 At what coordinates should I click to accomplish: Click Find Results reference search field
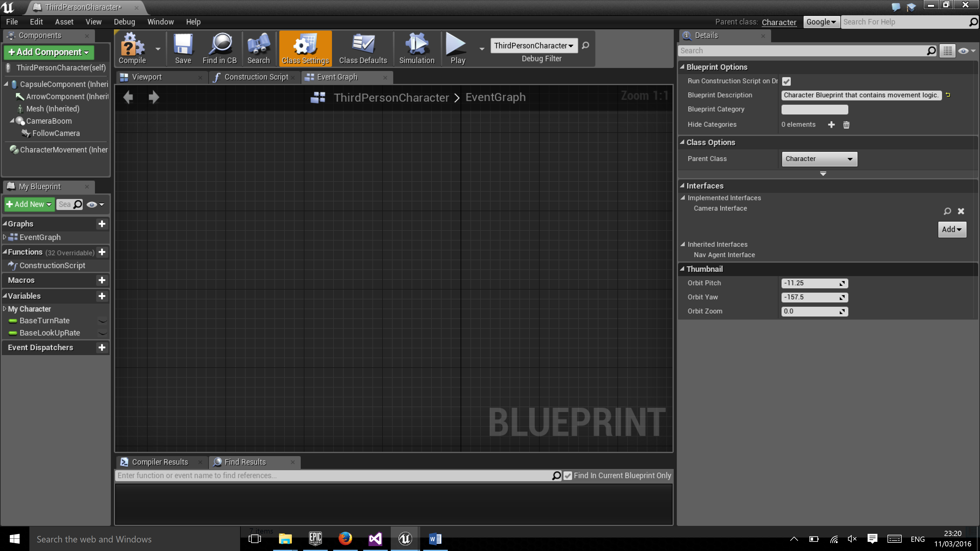[339, 476]
